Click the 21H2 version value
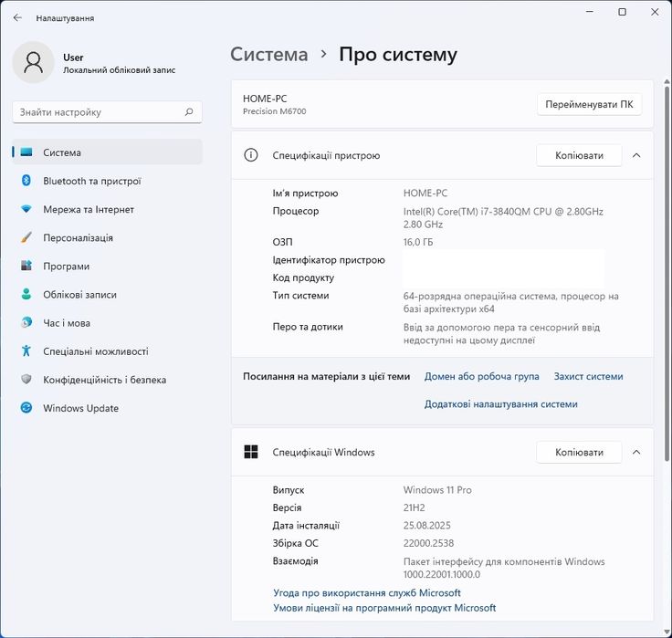The height and width of the screenshot is (638, 672). [x=414, y=507]
